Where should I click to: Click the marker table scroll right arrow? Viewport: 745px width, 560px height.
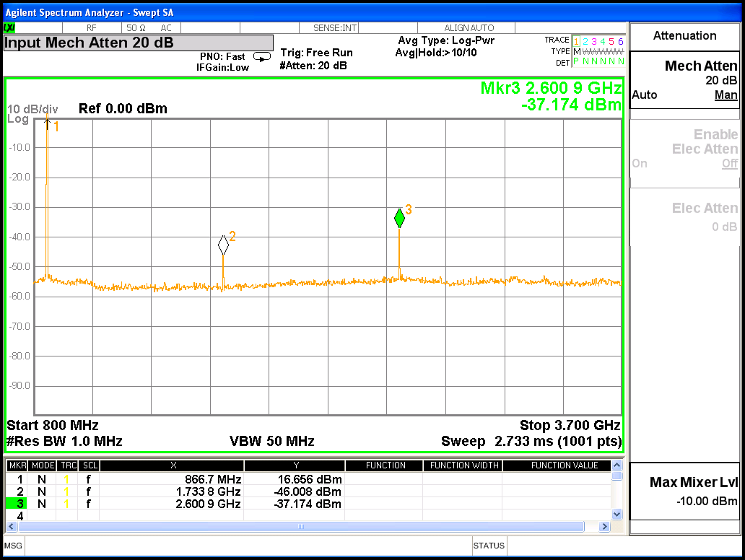[x=604, y=526]
